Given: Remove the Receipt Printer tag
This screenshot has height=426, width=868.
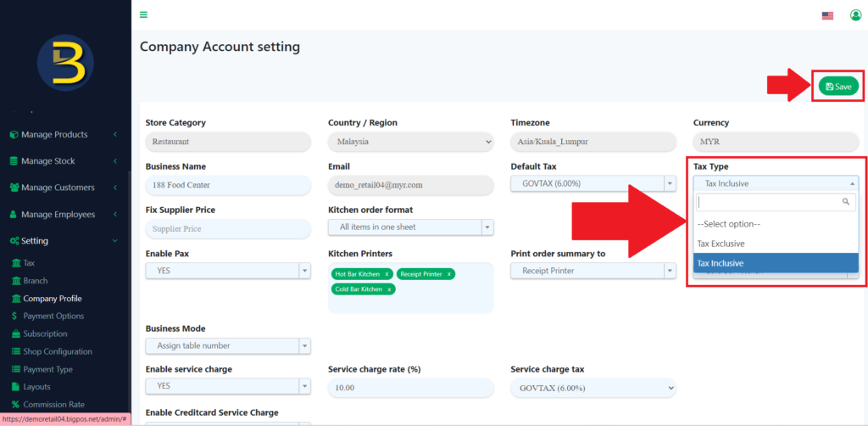Looking at the screenshot, I should [x=448, y=274].
